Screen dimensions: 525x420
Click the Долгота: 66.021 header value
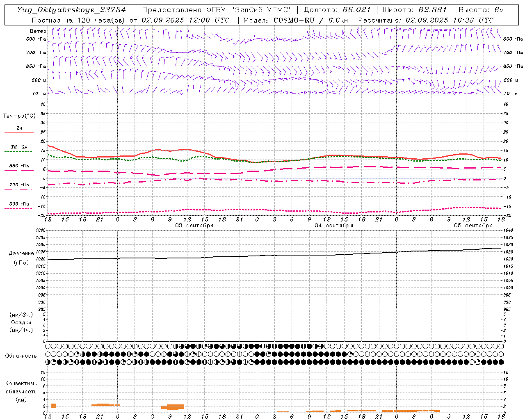pos(337,10)
